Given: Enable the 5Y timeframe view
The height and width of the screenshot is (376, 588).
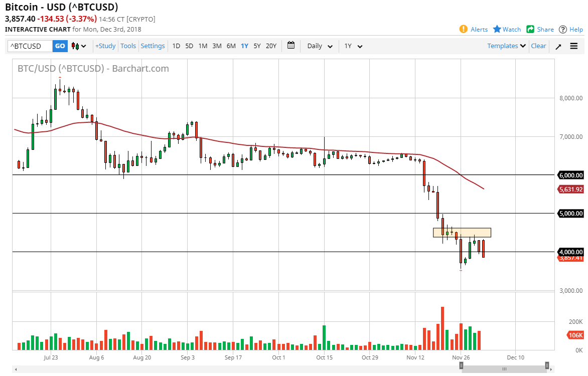Looking at the screenshot, I should coord(257,46).
